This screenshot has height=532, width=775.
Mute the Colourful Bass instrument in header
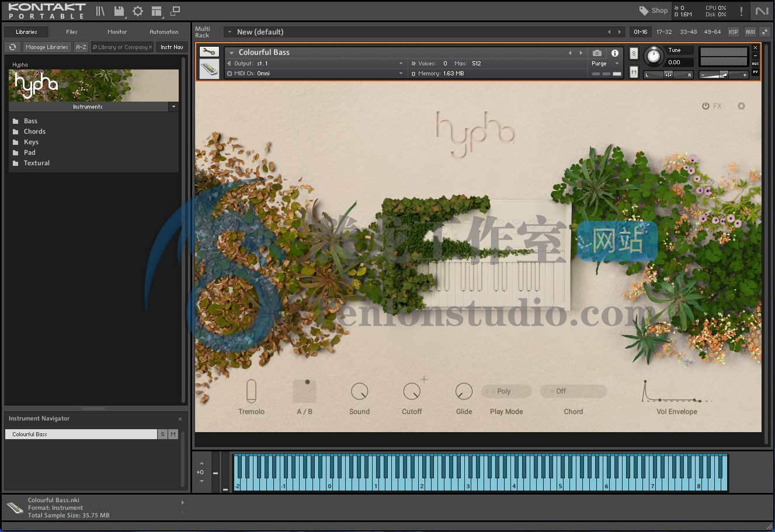coord(634,72)
